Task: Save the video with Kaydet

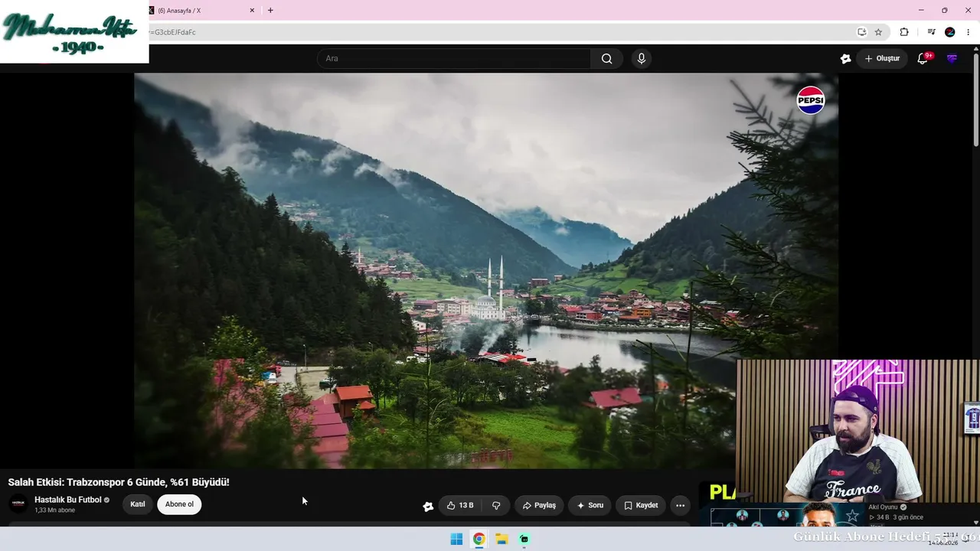Action: pyautogui.click(x=641, y=505)
